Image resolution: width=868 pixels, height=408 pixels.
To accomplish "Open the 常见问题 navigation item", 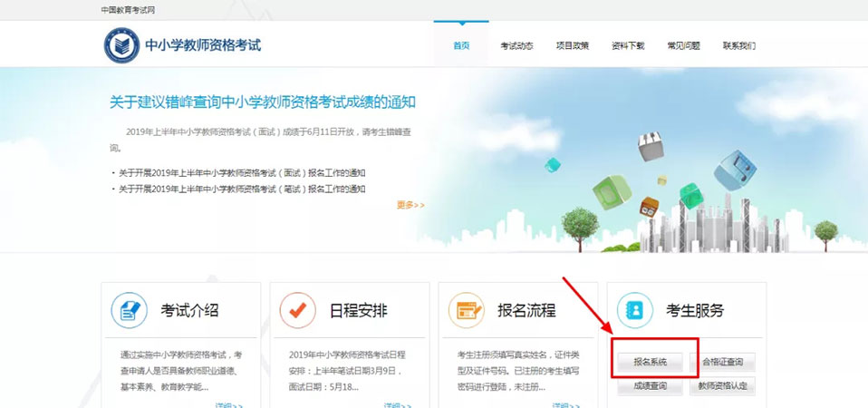I will tap(683, 45).
